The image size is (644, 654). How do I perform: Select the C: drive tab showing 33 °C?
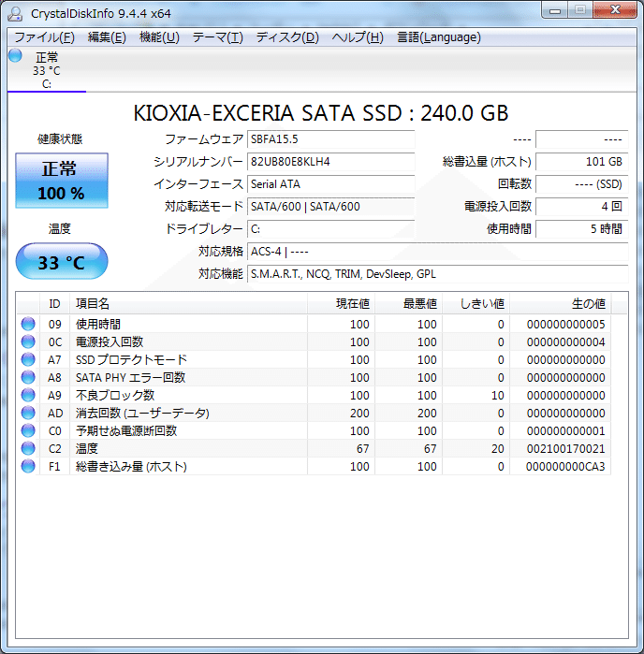47,70
